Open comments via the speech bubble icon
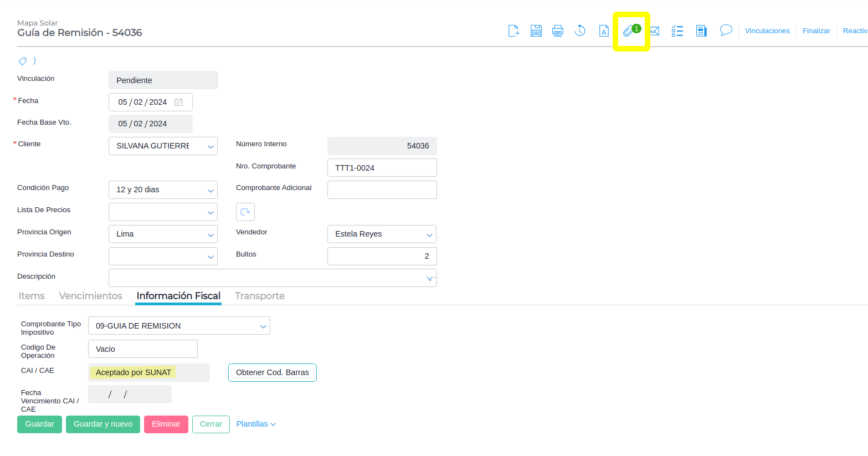This screenshot has width=868, height=456. point(726,30)
